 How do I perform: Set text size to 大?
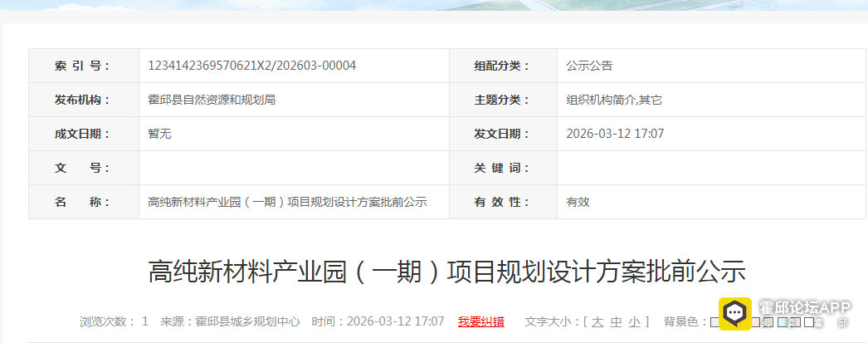click(597, 321)
